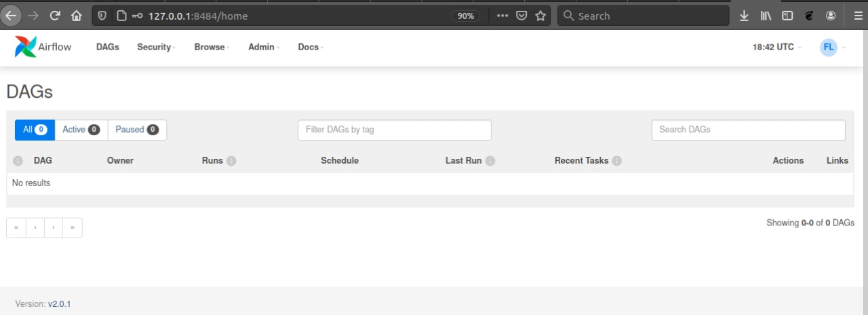Expand the Admin dropdown menu
Screen dimensions: 868x315
click(264, 47)
